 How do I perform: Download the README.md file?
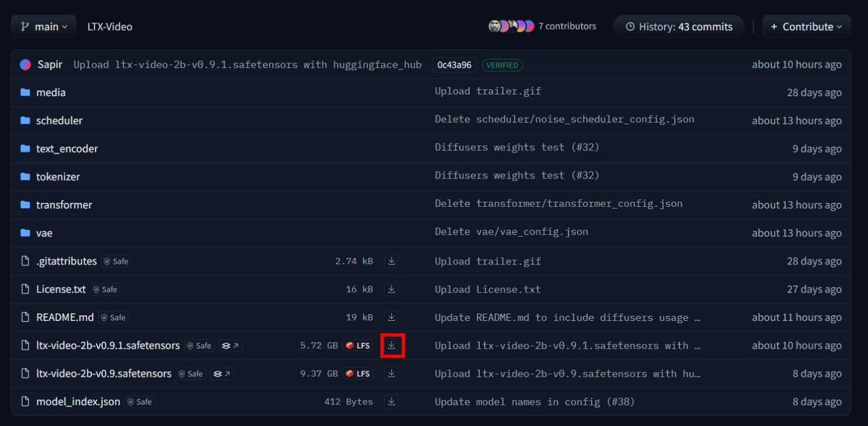click(392, 317)
